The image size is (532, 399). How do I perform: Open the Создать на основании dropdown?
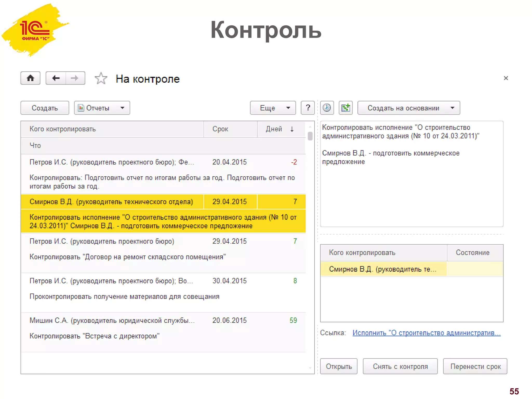(409, 108)
